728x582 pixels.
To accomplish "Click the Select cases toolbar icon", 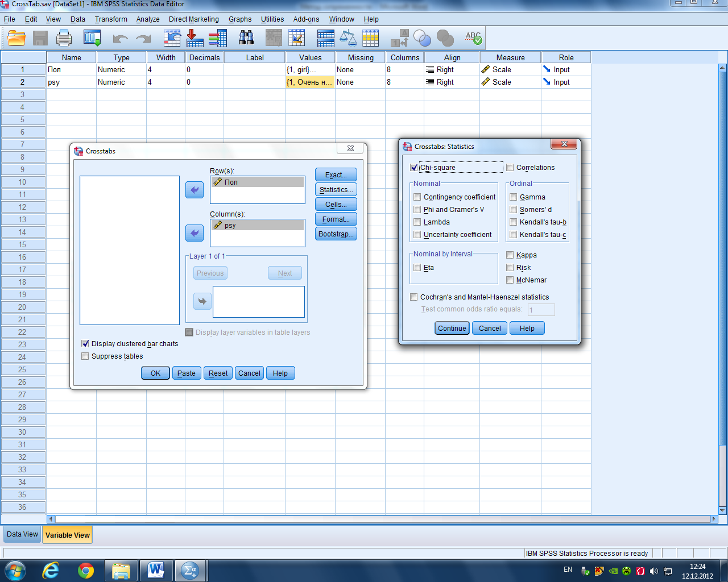I will 370,38.
